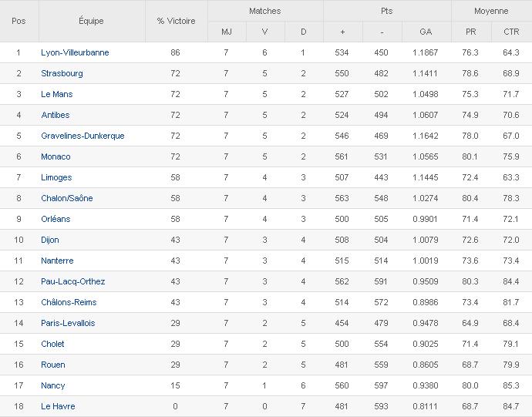Open the Orléans team page
Image resolution: width=532 pixels, height=417 pixels.
point(56,219)
